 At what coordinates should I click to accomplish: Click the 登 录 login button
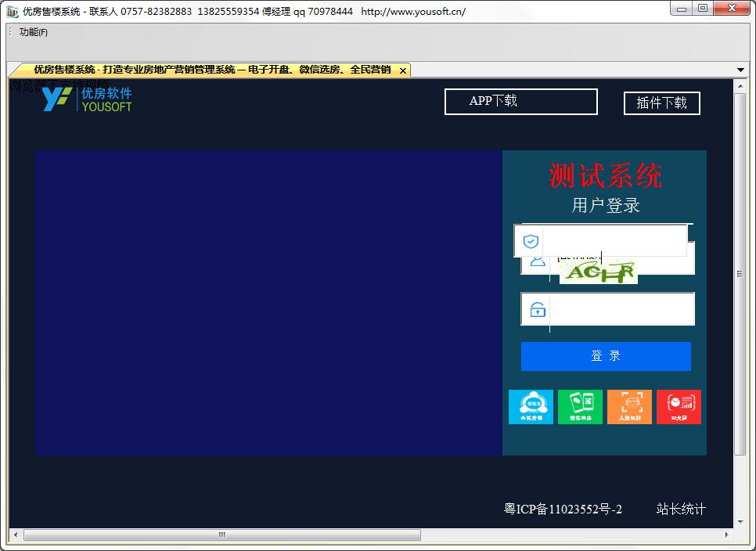click(x=606, y=356)
